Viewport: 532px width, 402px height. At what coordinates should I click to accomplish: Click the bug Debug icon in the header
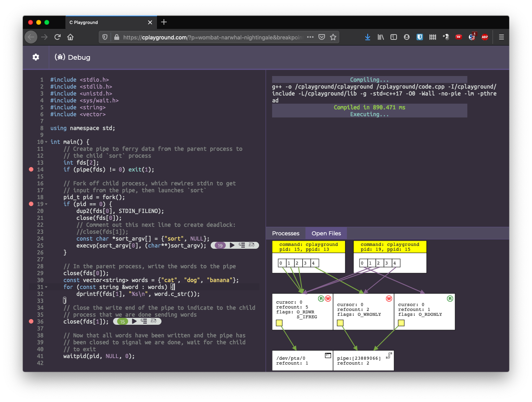pos(59,57)
